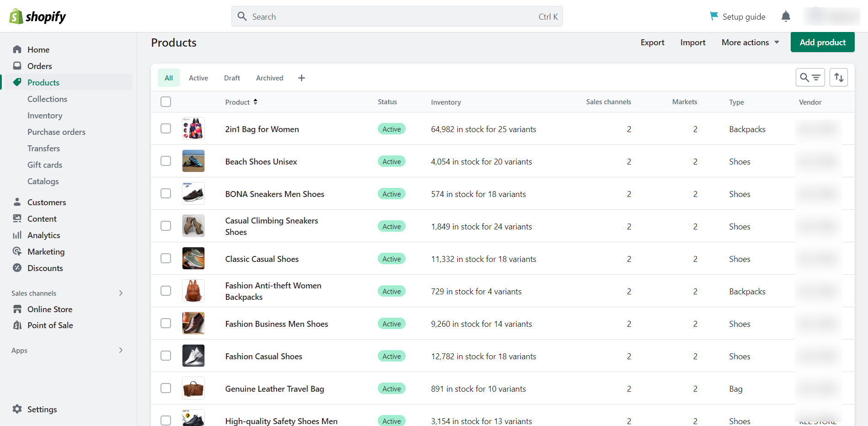Screen dimensions: 868x426
Task: Open Analytics from the sidebar icon
Action: pyautogui.click(x=17, y=235)
